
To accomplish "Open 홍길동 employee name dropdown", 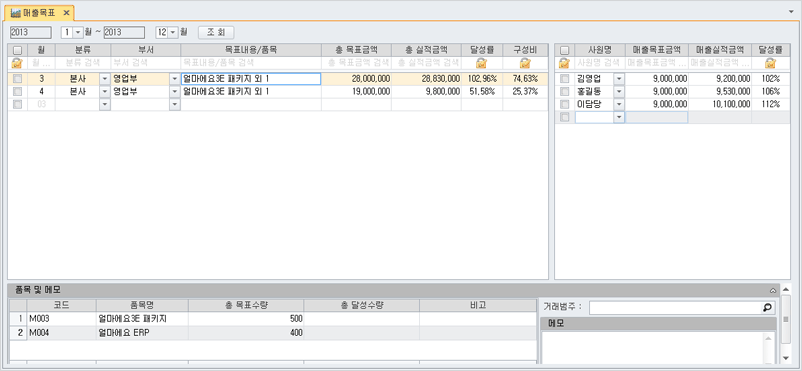I will (x=619, y=92).
